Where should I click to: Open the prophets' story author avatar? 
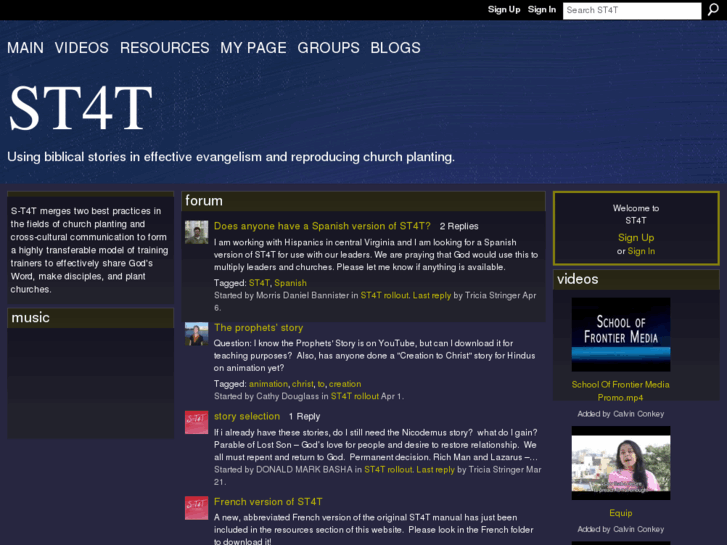(x=197, y=334)
